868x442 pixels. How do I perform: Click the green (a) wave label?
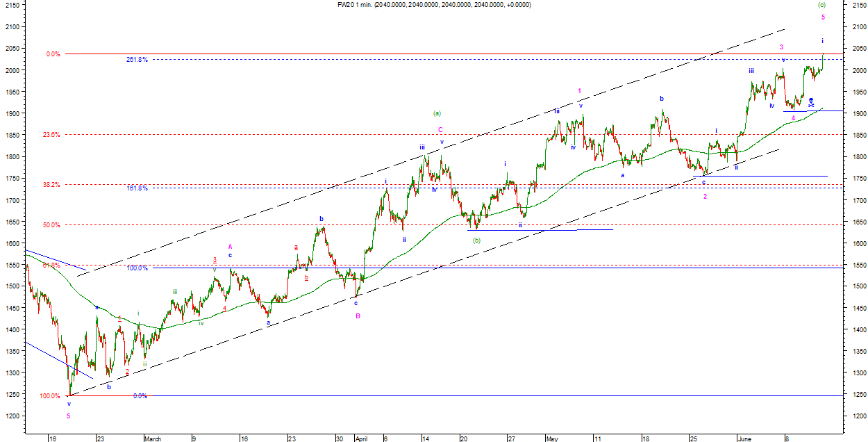pos(437,113)
